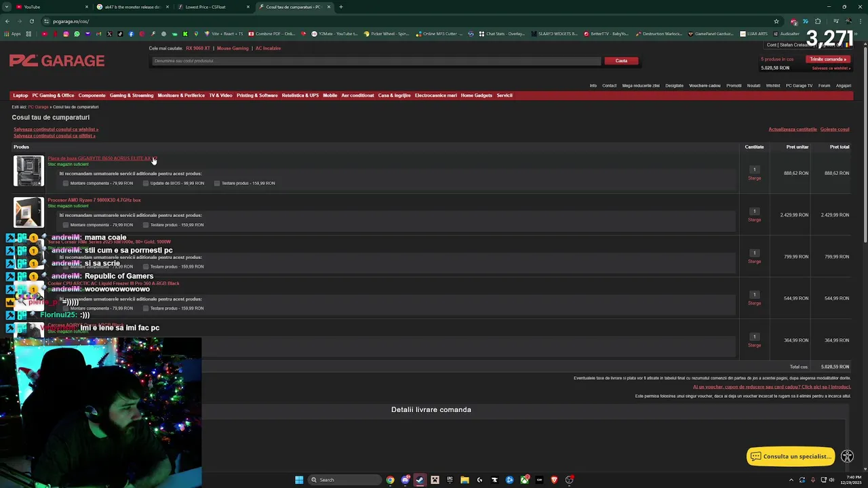868x488 pixels.
Task: Open the OBS taskbar icon
Action: (569, 480)
